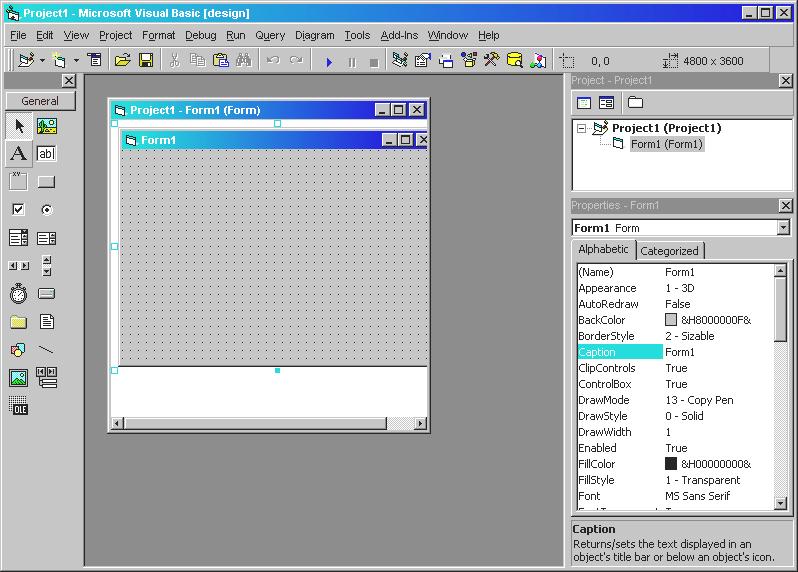The height and width of the screenshot is (572, 798).
Task: Open the Visual Component Manager icon
Action: tap(538, 61)
